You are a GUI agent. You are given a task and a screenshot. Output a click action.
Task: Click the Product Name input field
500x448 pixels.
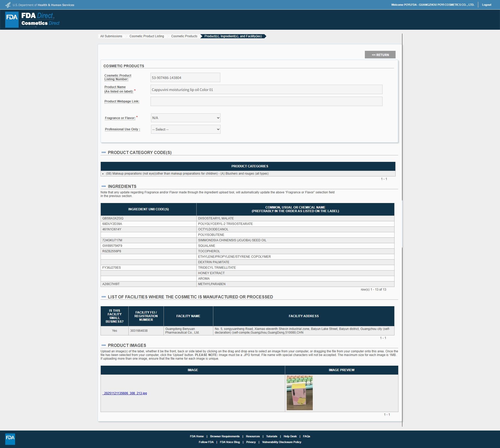tap(266, 90)
